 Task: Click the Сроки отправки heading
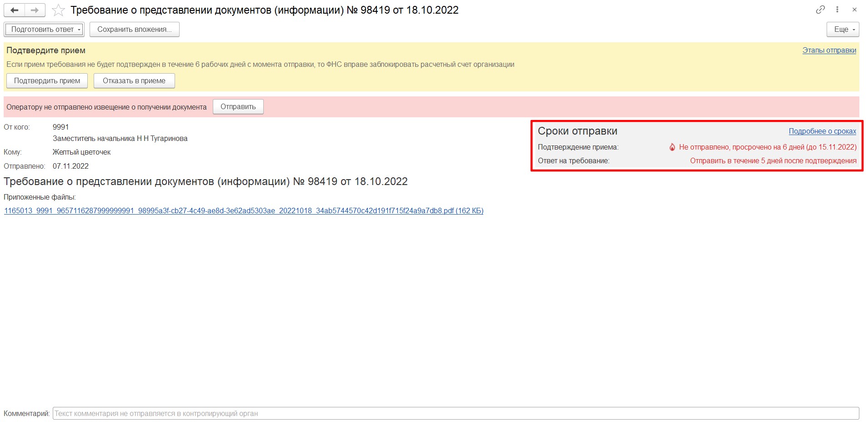pos(577,131)
